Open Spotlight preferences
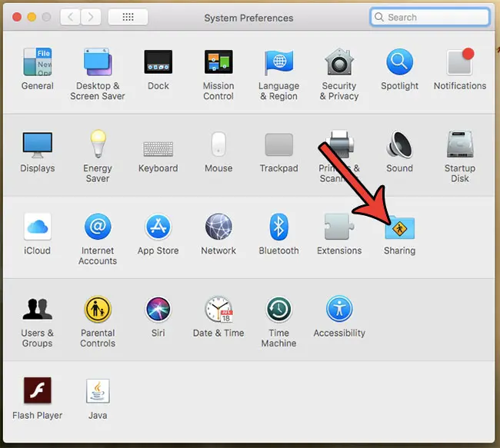The image size is (500, 448). click(399, 63)
